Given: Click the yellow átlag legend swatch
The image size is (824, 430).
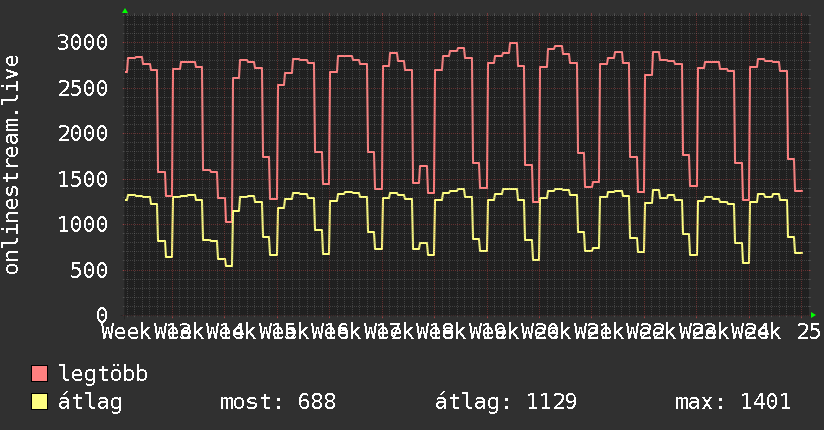Looking at the screenshot, I should click(x=39, y=402).
